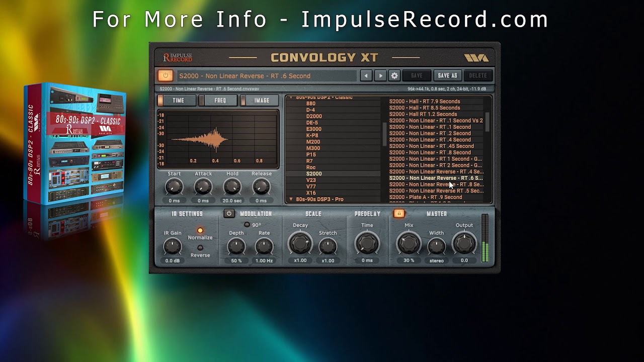Load the previous preset with left arrow
Viewport: 644px width, 362px height.
pos(366,76)
